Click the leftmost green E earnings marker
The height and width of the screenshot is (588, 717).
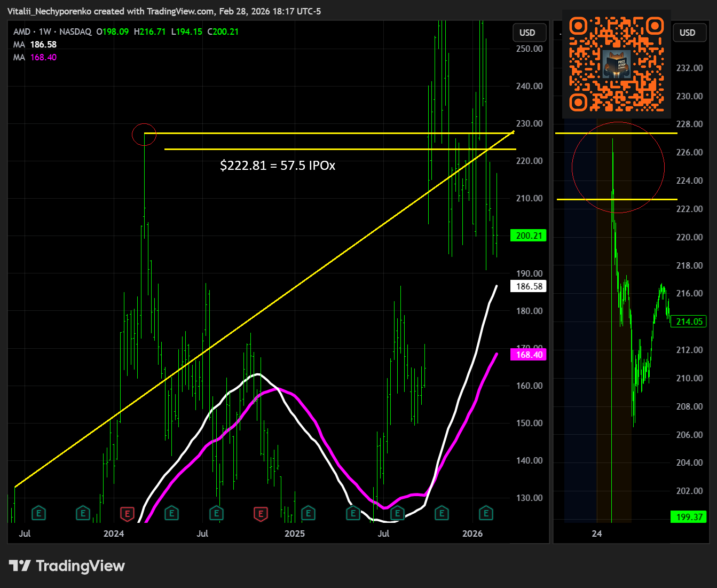click(38, 514)
